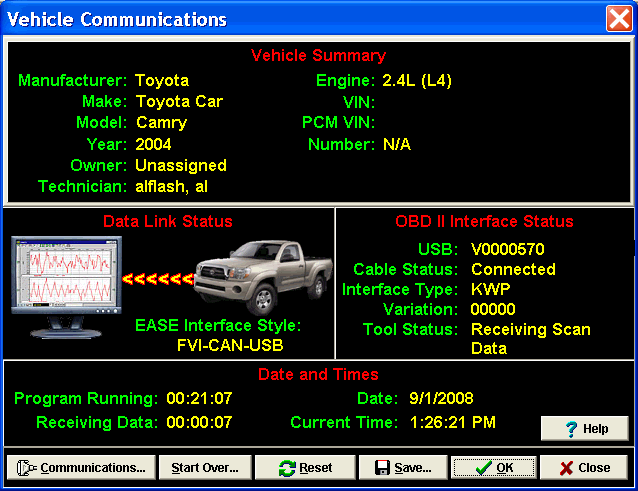Click the Program Running timer value
This screenshot has height=491, width=638.
[200, 399]
